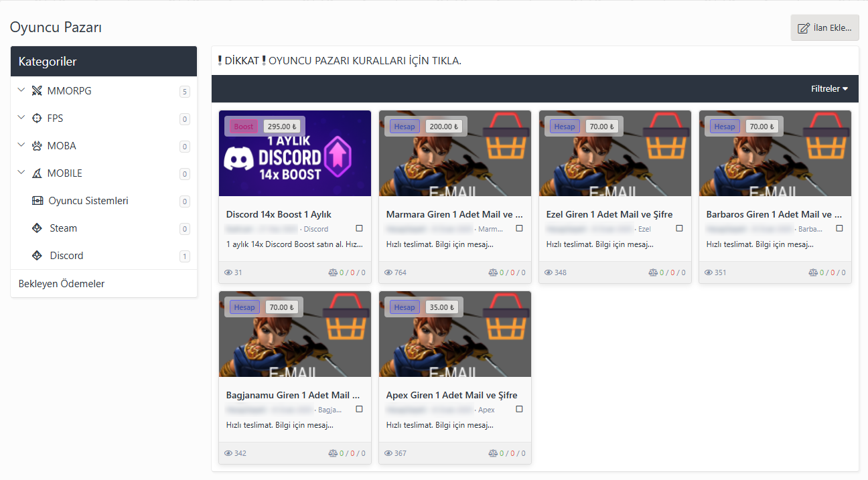Click the pencil icon on İlan Ekle
Screen dimensions: 868x480
(x=804, y=28)
